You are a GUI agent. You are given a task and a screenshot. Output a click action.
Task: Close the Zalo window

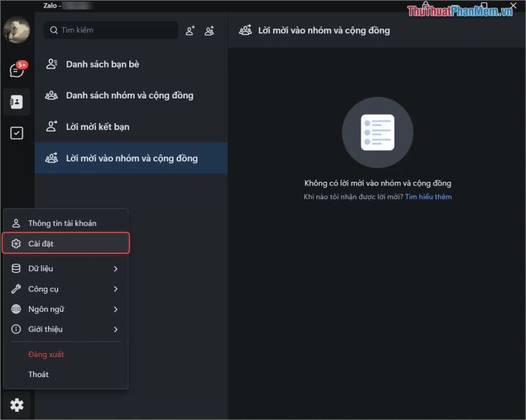point(513,5)
